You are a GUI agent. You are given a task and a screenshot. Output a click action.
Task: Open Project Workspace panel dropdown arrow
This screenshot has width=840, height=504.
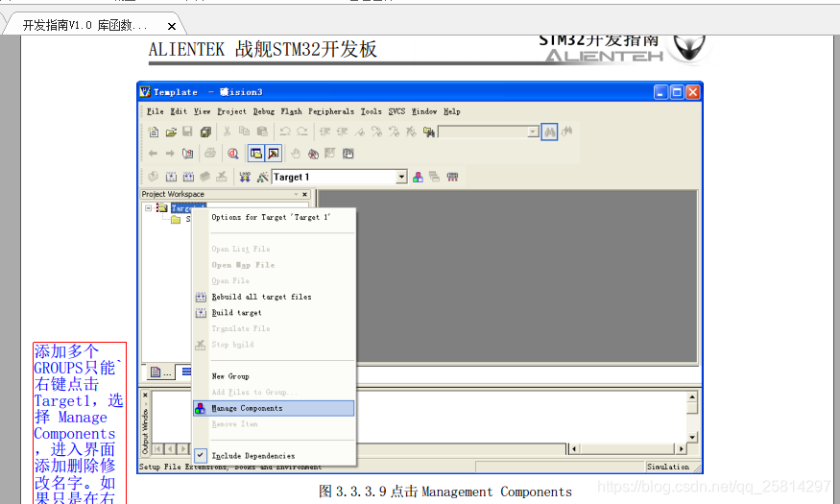(x=296, y=195)
